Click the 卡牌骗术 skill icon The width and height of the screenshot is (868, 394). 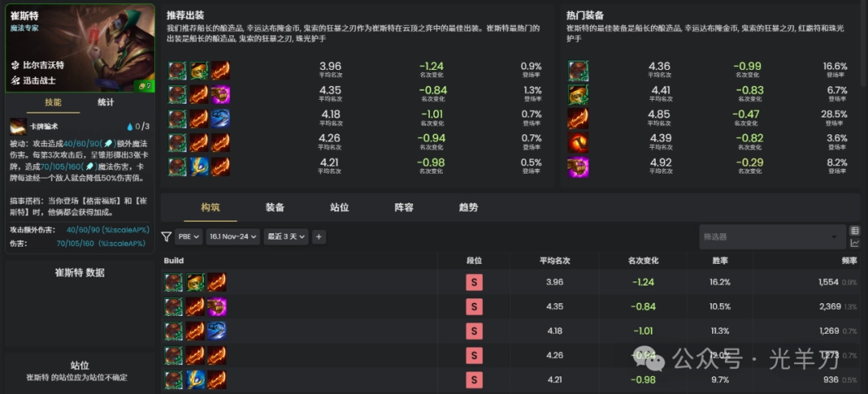(x=18, y=127)
